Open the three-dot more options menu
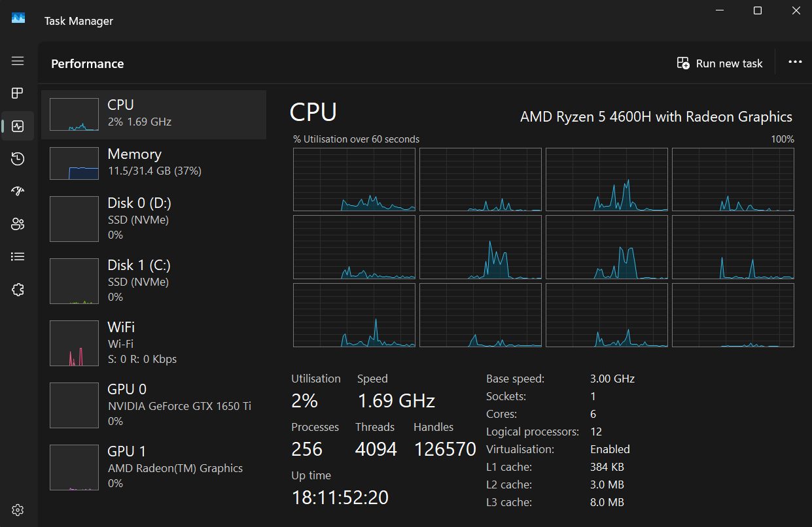Screen dimensions: 812x527 pos(795,62)
